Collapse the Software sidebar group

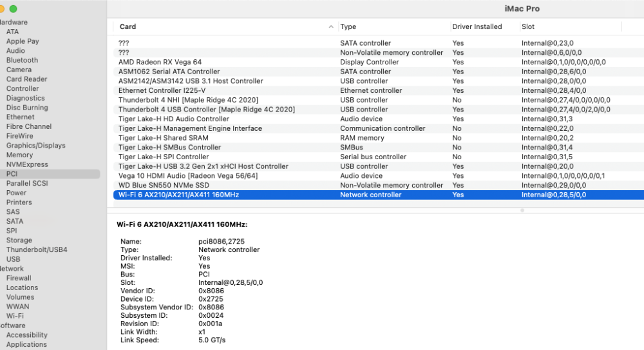pos(13,326)
